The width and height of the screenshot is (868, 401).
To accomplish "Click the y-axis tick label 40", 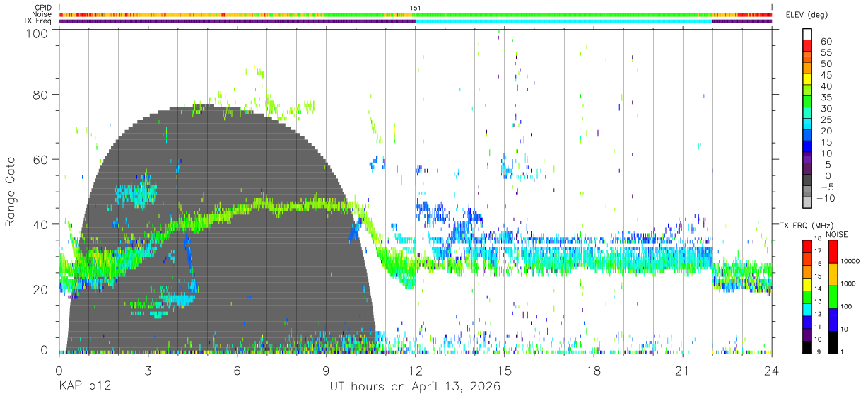I will coord(41,224).
